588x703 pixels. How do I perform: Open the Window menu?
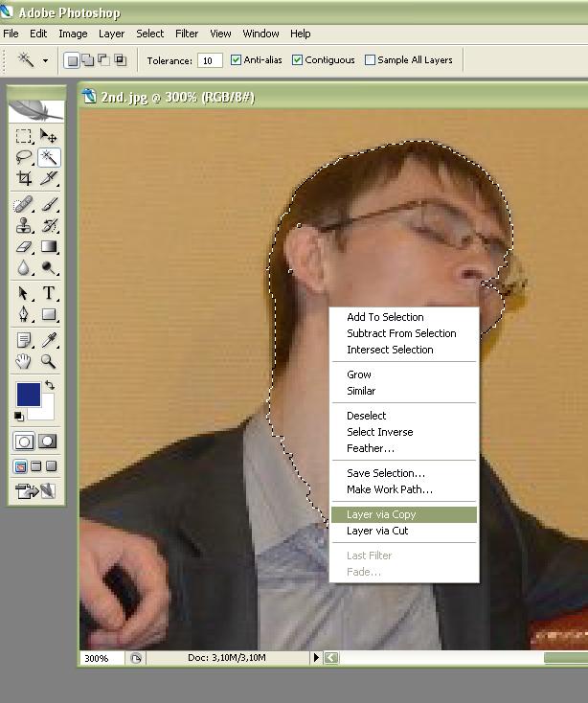(260, 34)
